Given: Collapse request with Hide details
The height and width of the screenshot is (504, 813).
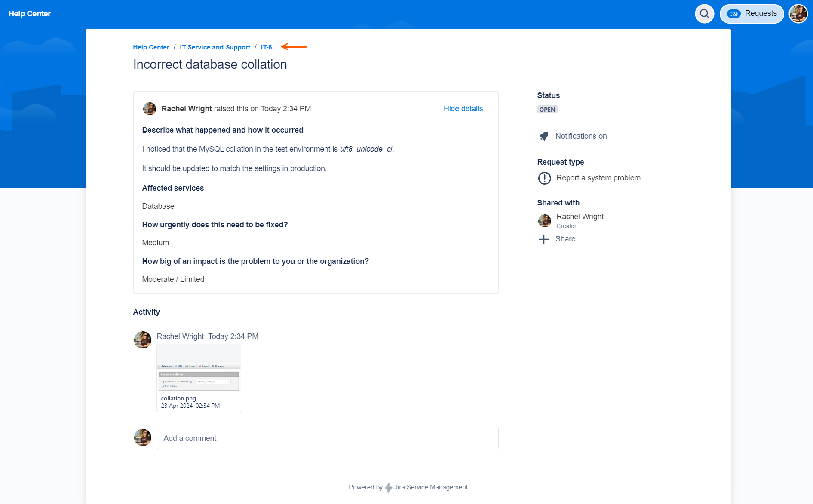Looking at the screenshot, I should pyautogui.click(x=463, y=109).
